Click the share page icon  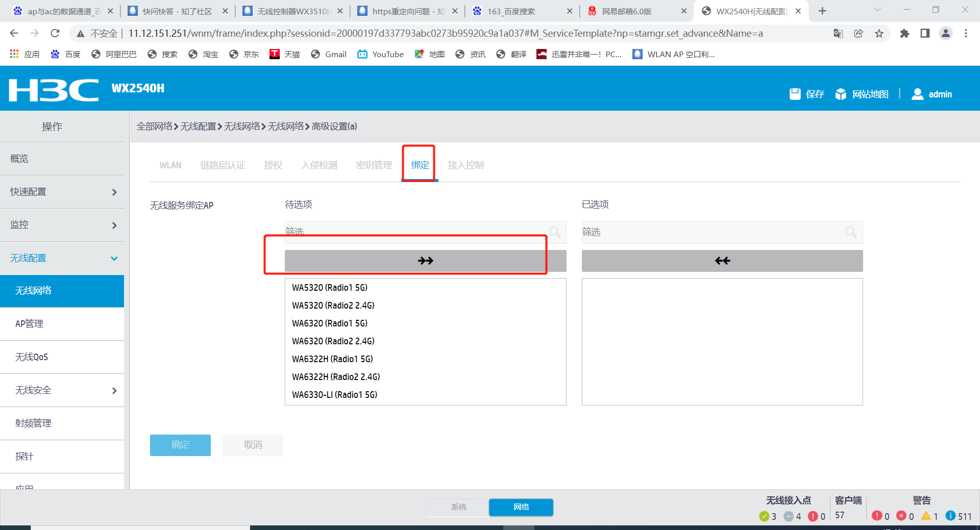pyautogui.click(x=859, y=33)
